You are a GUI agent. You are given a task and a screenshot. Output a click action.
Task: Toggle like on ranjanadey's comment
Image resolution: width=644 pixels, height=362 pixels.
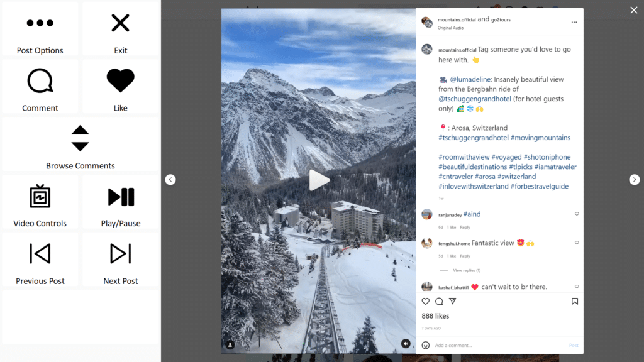pos(577,214)
